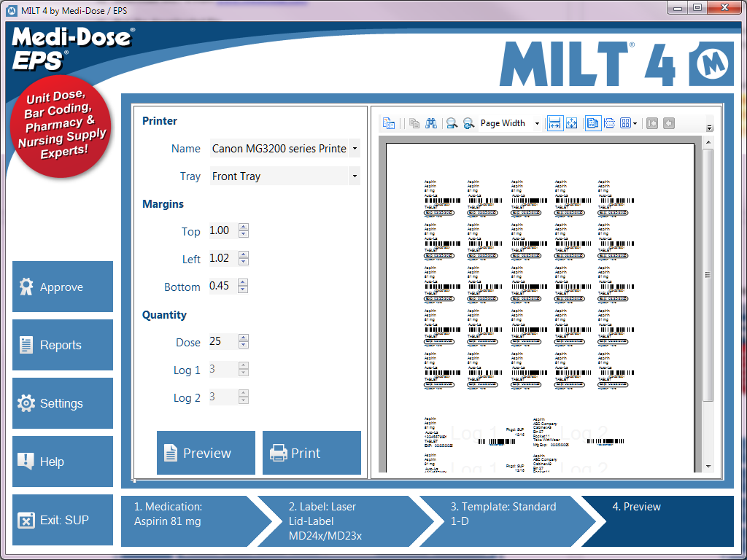
Task: Click the Top margin input field
Action: click(x=223, y=230)
